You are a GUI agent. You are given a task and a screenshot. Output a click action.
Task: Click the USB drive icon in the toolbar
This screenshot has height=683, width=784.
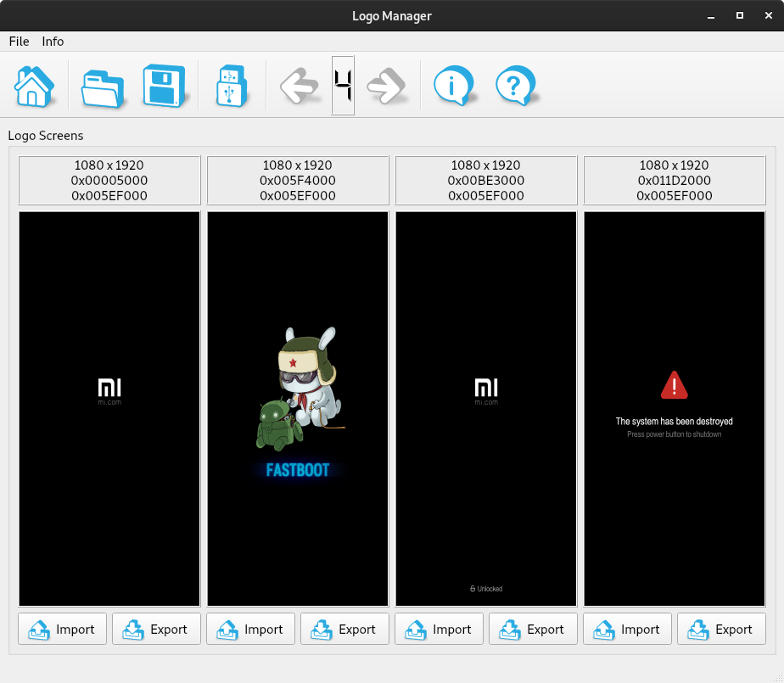[x=231, y=86]
